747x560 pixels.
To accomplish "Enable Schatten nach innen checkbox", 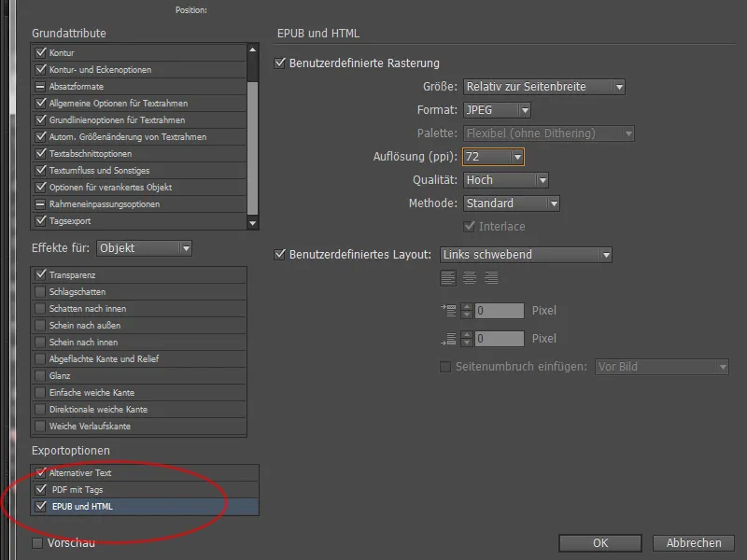I will coord(40,309).
